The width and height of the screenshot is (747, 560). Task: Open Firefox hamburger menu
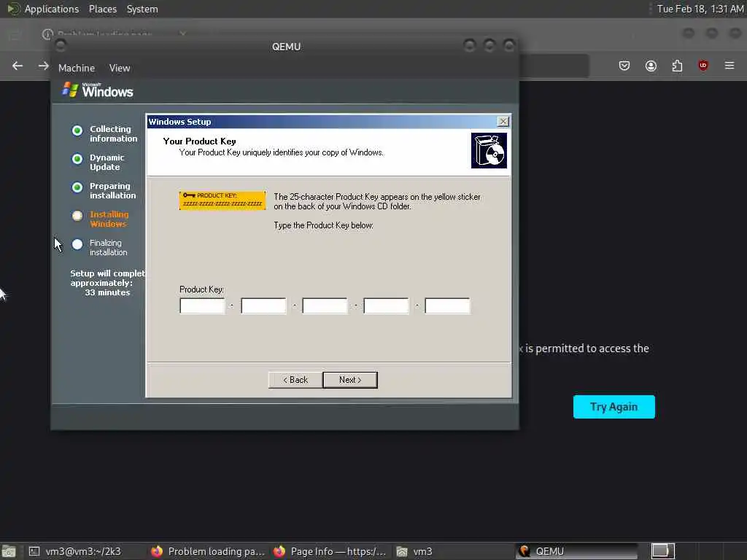tap(729, 66)
